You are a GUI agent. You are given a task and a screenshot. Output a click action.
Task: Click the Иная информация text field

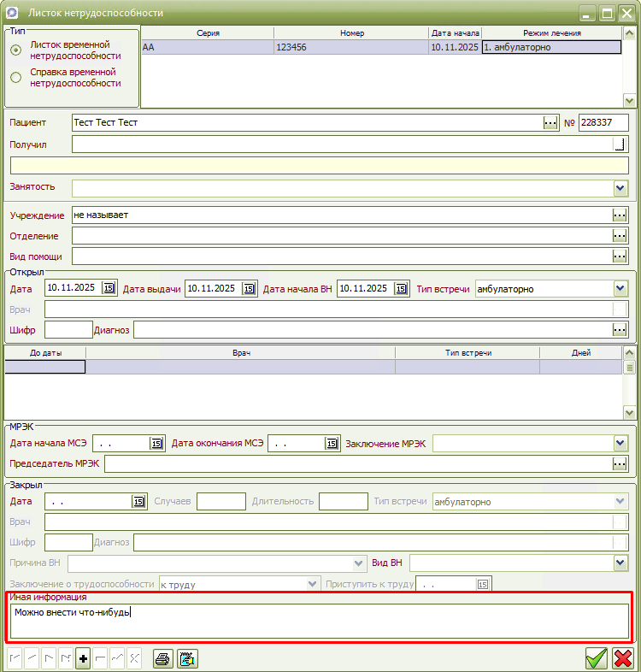[319, 621]
